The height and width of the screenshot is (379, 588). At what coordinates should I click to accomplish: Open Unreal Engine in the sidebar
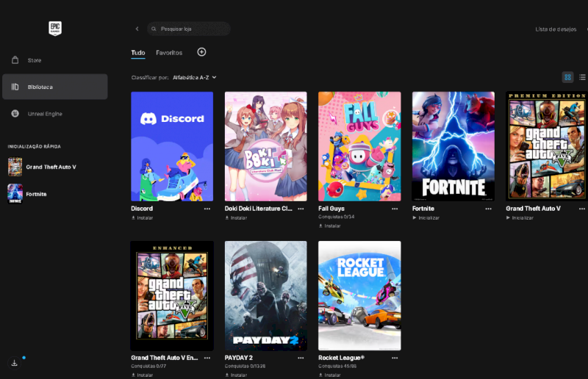pyautogui.click(x=54, y=114)
